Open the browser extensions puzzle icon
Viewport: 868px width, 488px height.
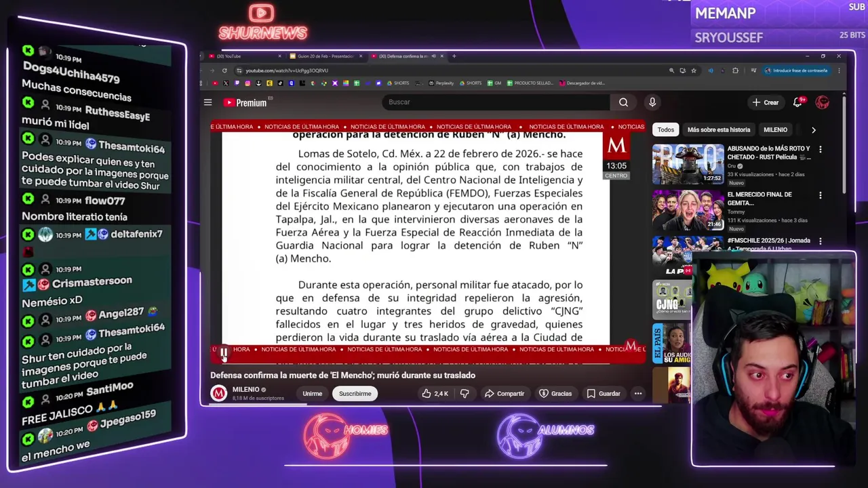[735, 70]
